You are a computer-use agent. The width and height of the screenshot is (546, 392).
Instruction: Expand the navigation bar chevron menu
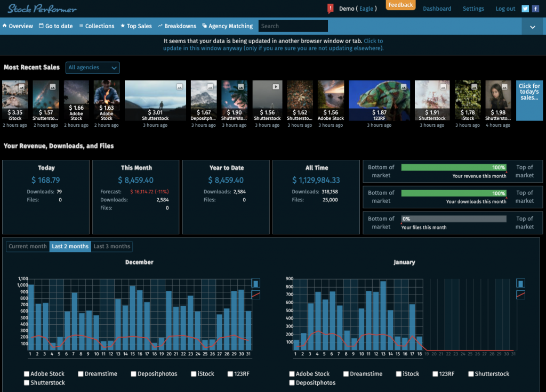coord(533,27)
